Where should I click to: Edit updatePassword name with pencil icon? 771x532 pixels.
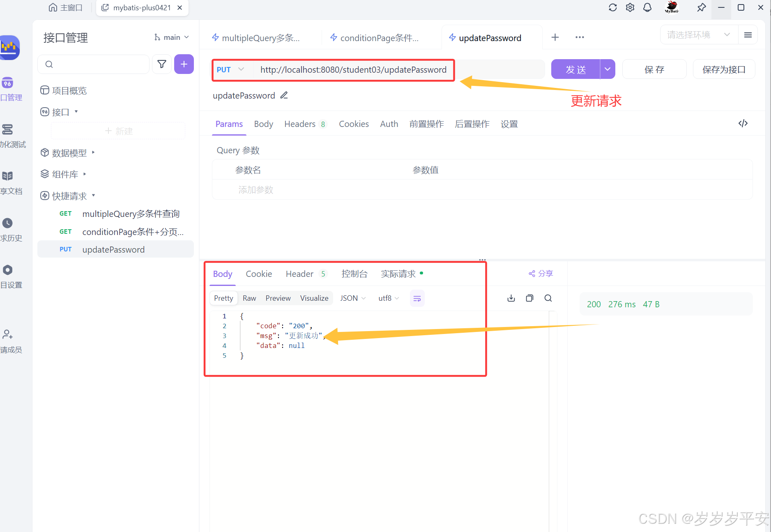[x=283, y=95]
